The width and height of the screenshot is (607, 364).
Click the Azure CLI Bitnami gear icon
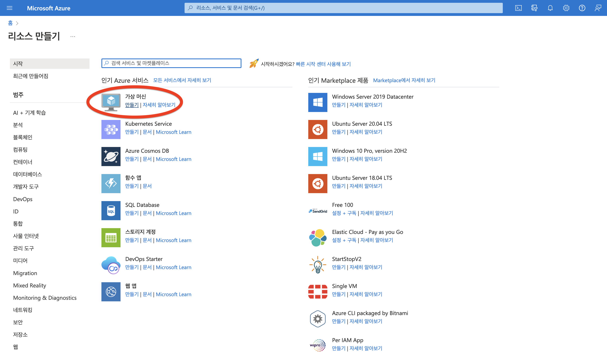(318, 319)
